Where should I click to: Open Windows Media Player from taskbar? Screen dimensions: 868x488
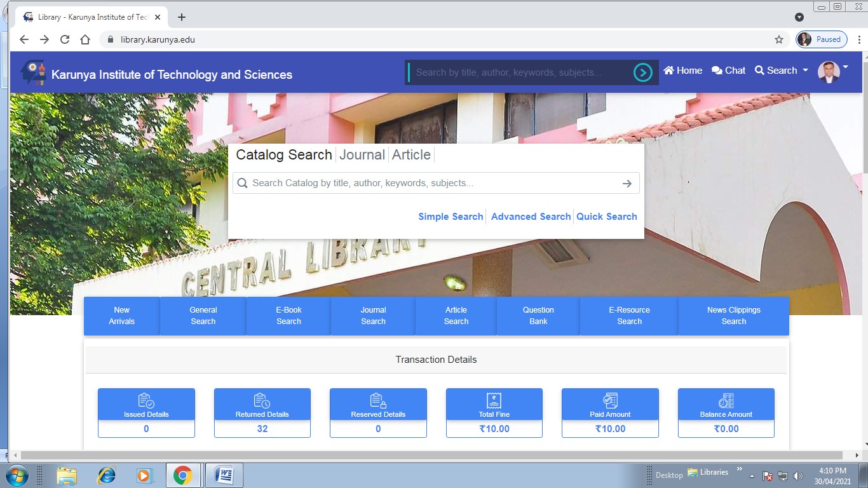[145, 475]
